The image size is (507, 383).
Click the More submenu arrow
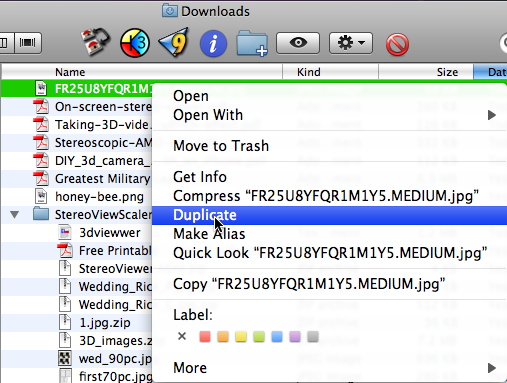[492, 368]
